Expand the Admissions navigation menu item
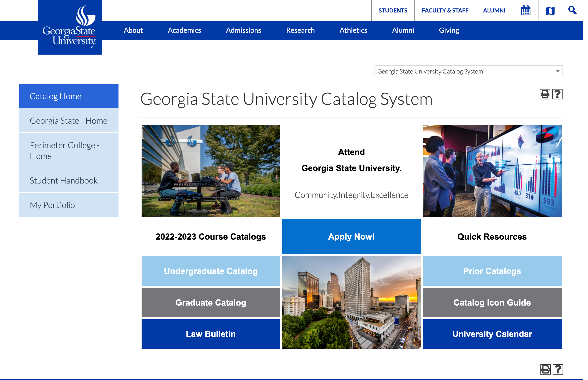The image size is (588, 380). point(243,30)
